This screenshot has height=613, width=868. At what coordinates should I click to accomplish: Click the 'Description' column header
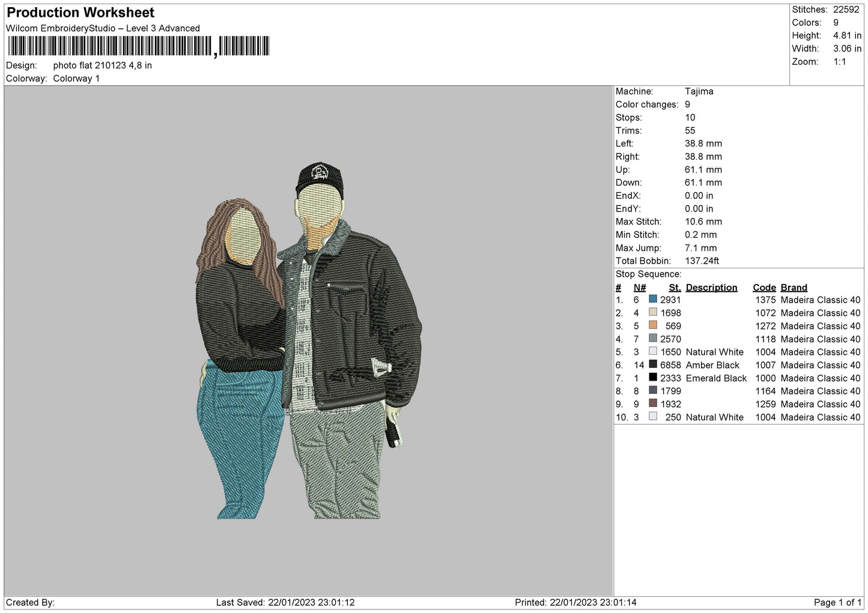click(x=711, y=288)
